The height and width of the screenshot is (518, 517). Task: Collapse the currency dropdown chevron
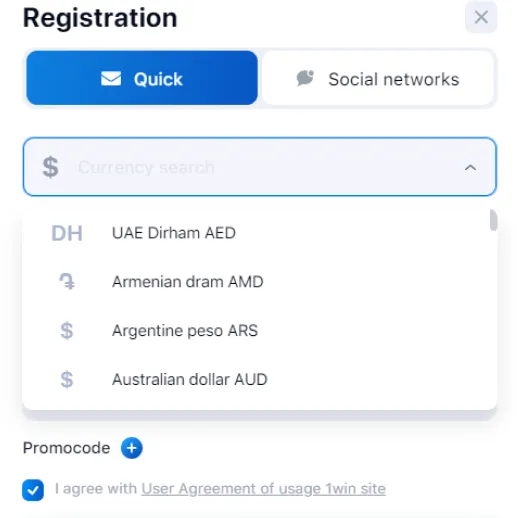point(470,167)
